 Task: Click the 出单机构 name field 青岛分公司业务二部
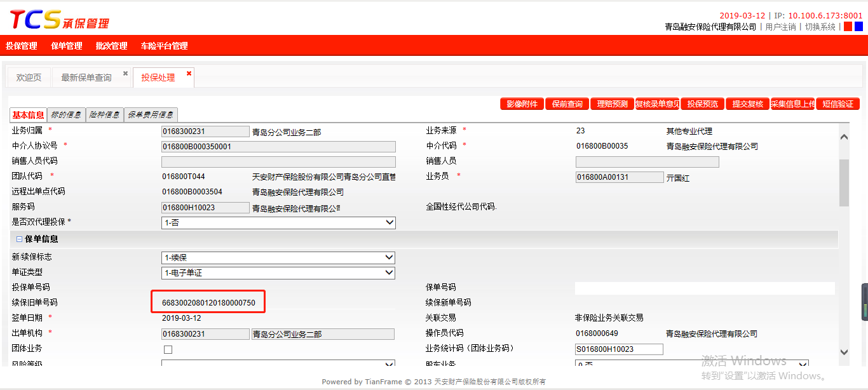[323, 334]
